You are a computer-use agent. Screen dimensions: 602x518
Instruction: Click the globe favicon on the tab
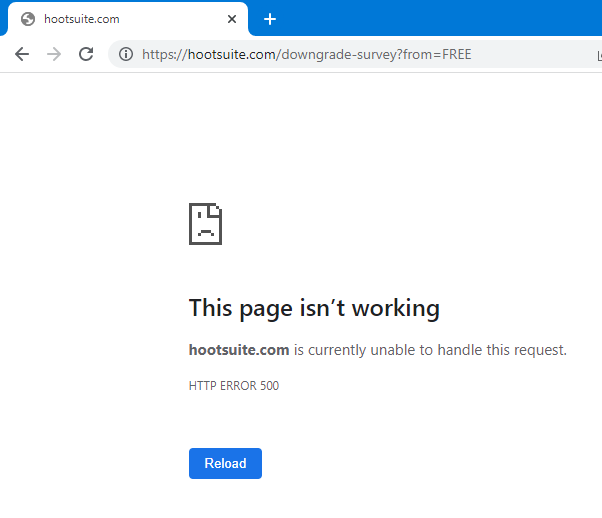point(28,19)
